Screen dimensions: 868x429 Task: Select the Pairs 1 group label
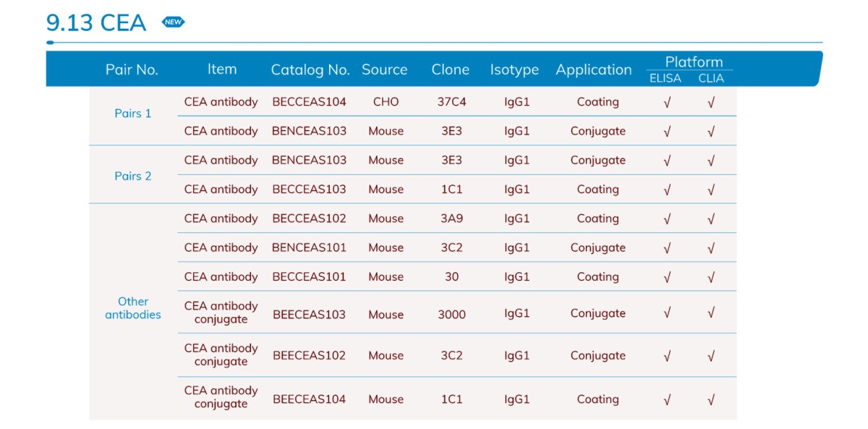pyautogui.click(x=133, y=114)
